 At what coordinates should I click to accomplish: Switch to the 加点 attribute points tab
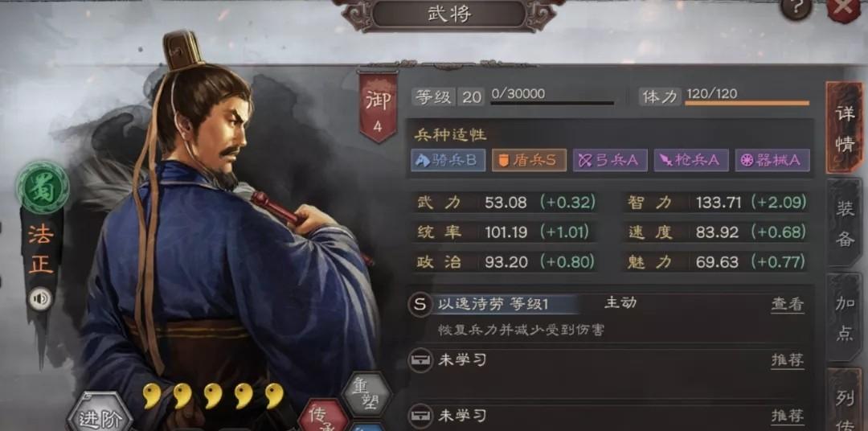coord(845,318)
